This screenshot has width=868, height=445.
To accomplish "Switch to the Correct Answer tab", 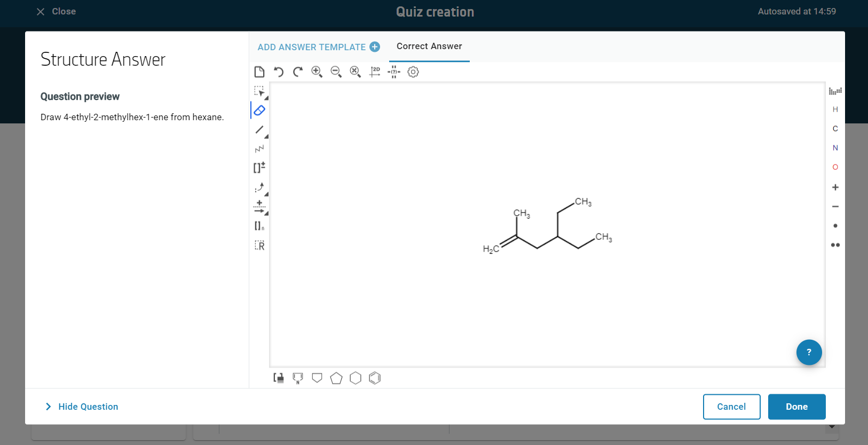I will click(x=429, y=46).
